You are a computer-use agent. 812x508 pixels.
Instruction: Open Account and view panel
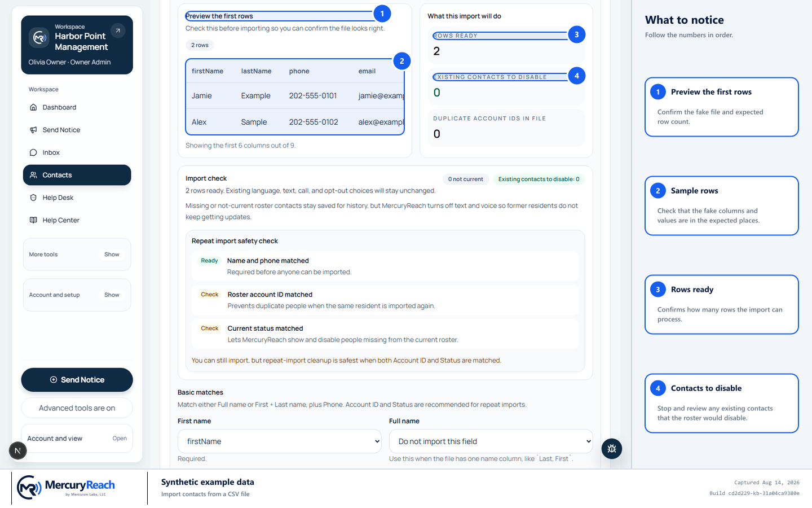pos(77,439)
